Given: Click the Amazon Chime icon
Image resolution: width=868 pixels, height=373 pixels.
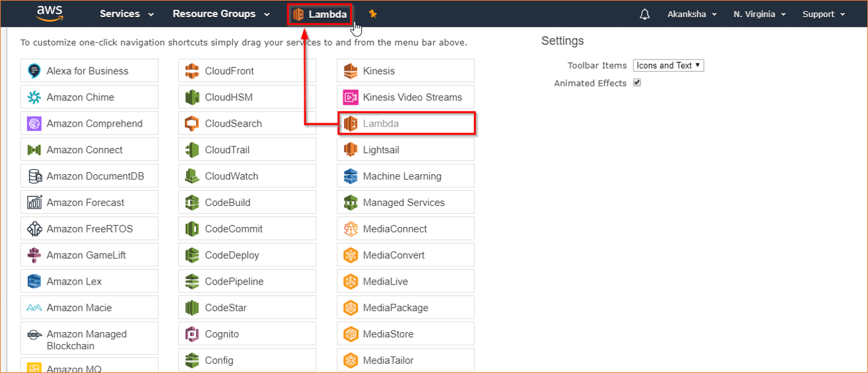Looking at the screenshot, I should pos(34,97).
